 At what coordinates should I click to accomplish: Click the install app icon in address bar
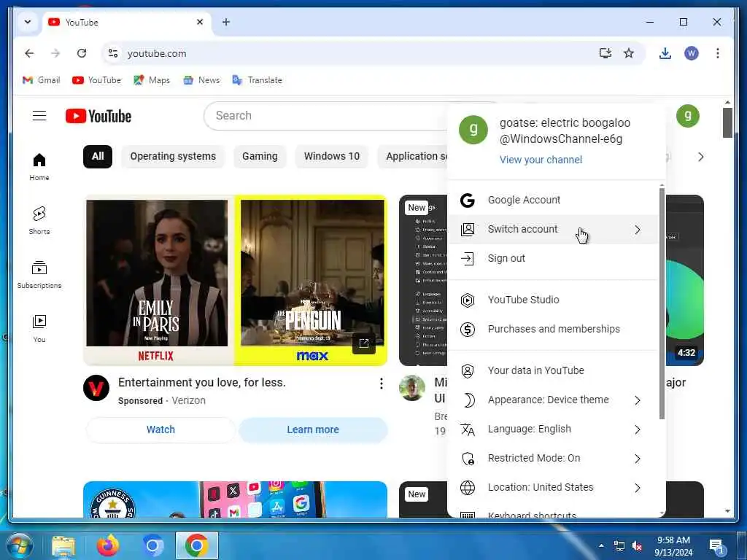(605, 53)
